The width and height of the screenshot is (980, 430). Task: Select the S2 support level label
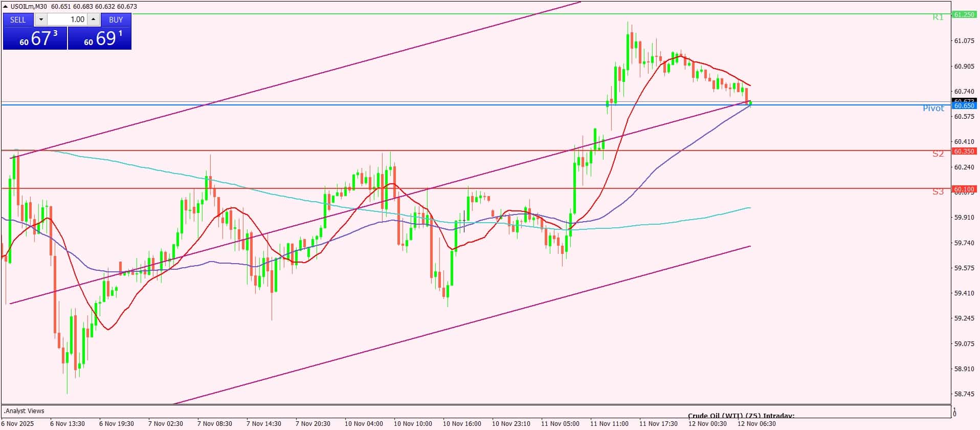pyautogui.click(x=938, y=154)
